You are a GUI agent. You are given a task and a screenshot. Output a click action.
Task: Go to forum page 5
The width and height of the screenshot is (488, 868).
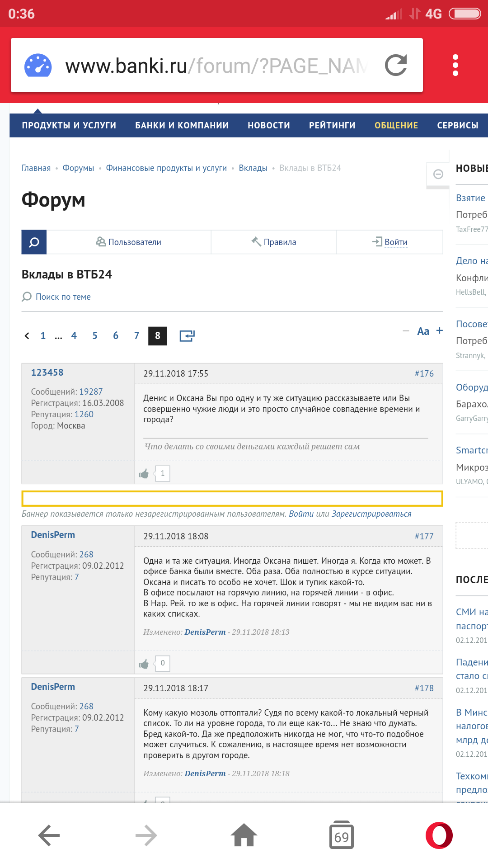(95, 335)
